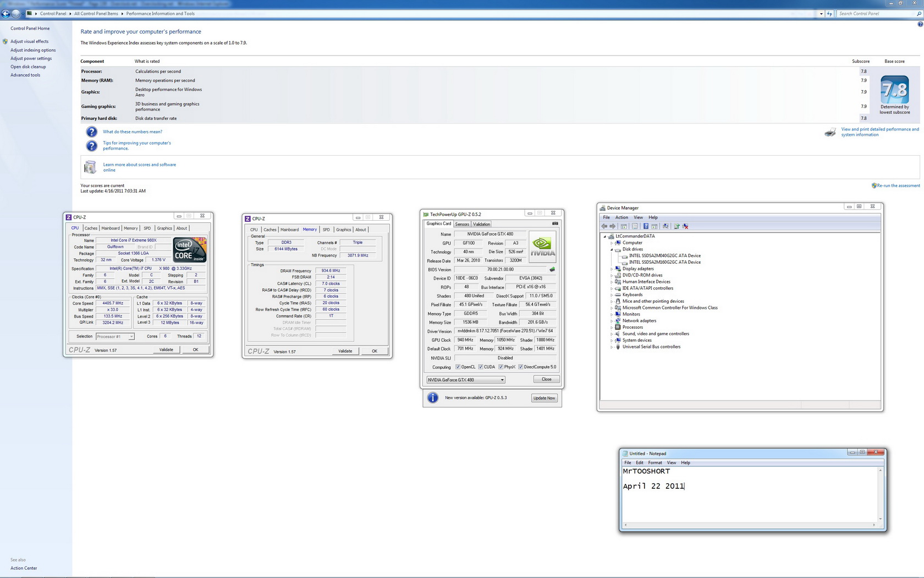Click the Notepad horizontal scrollbar
Viewport: 924px width, 578px height.
click(750, 525)
